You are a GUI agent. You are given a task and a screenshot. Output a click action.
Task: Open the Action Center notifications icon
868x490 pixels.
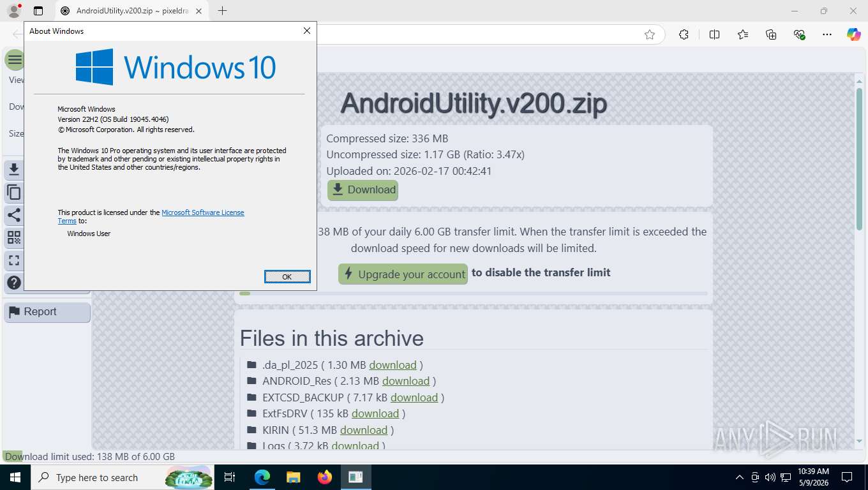(x=847, y=477)
